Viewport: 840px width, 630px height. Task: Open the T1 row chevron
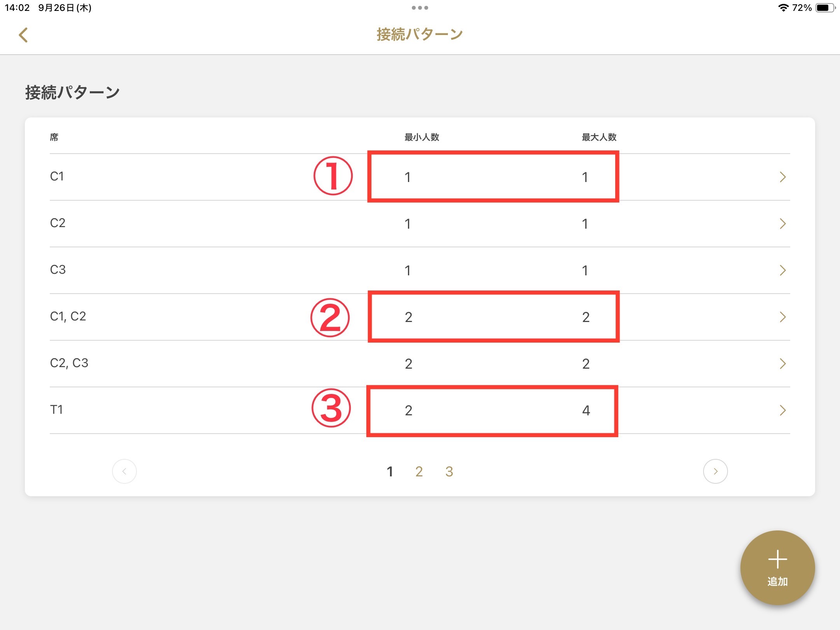[783, 410]
